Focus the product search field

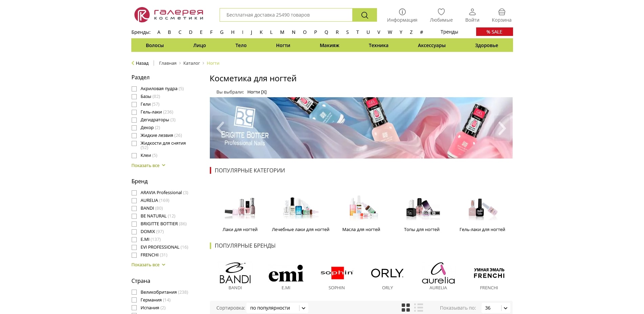[x=286, y=15]
